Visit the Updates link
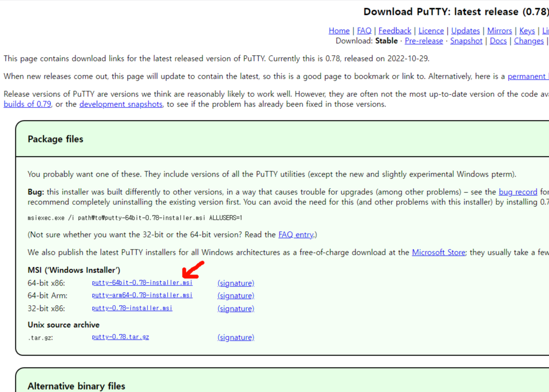This screenshot has width=549, height=392. [465, 31]
